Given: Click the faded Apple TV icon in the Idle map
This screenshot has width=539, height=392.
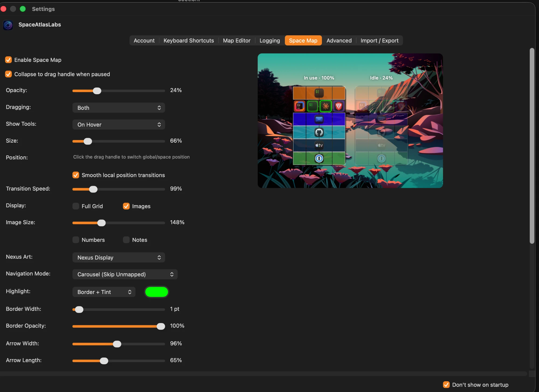Looking at the screenshot, I should coord(381,145).
